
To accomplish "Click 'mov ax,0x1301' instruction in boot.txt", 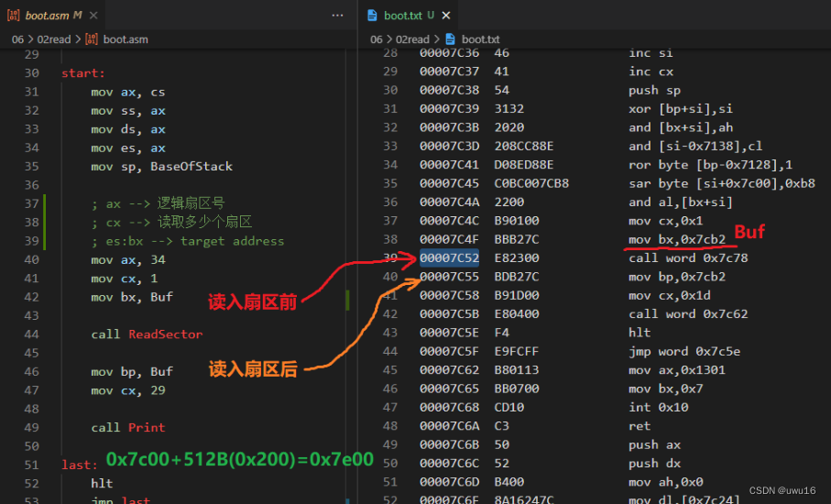I will [677, 370].
